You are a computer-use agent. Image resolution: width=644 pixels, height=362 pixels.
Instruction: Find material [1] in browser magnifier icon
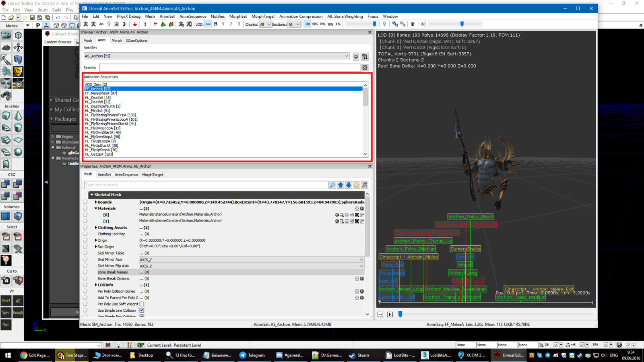pos(342,221)
